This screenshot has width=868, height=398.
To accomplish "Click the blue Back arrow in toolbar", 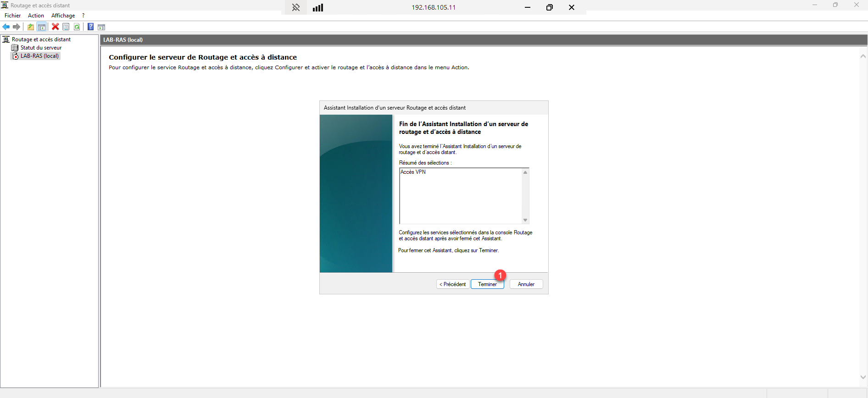I will point(6,27).
